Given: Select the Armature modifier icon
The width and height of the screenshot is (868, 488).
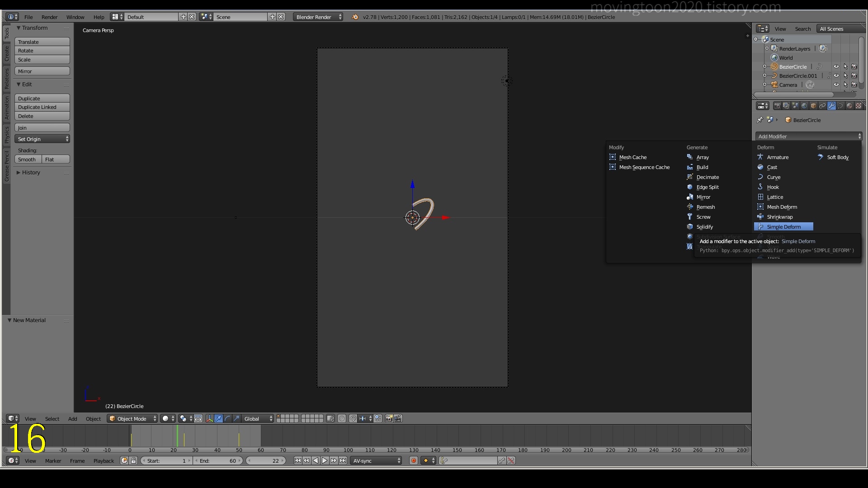Looking at the screenshot, I should [760, 157].
